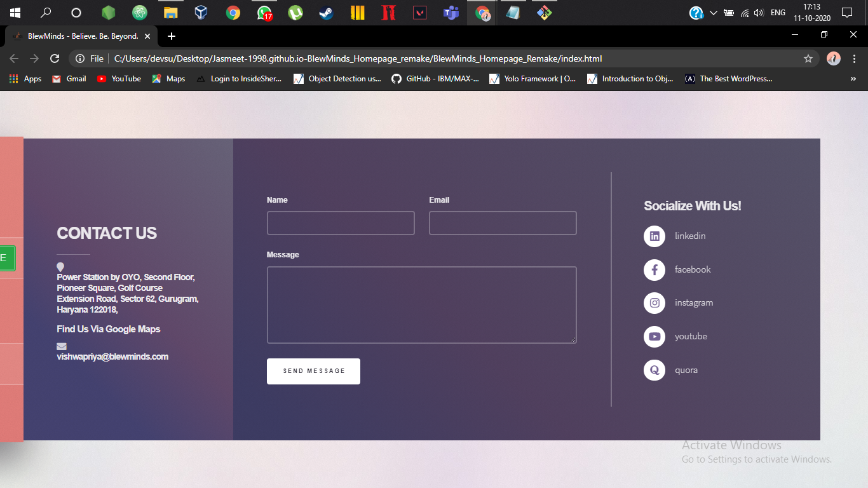Open the quora social icon
Screen dimensions: 868x488
point(654,370)
